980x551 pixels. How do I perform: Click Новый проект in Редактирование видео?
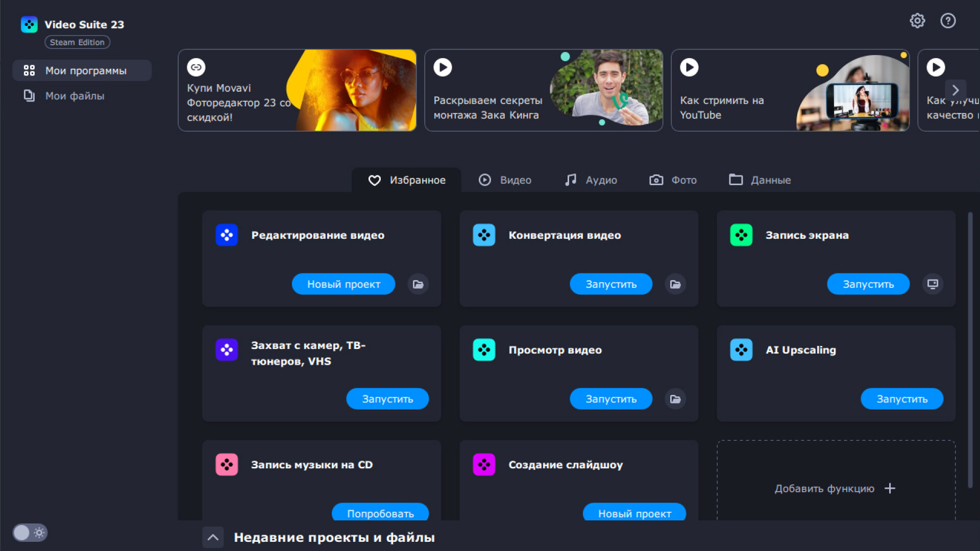(x=344, y=284)
